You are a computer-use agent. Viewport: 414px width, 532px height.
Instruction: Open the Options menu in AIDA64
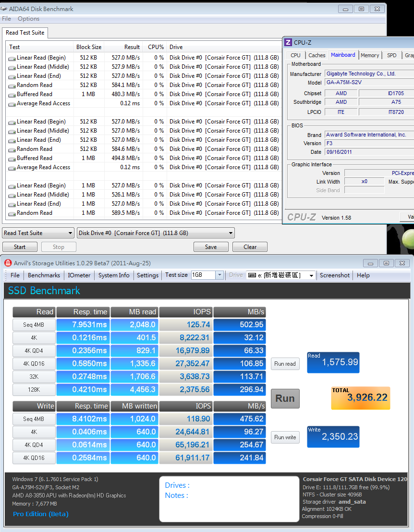[x=28, y=19]
